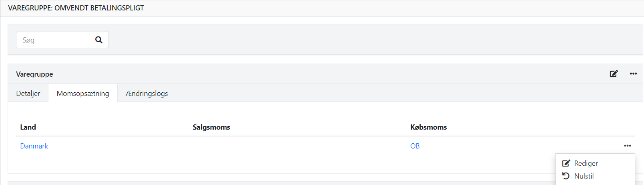Open the Danmark row's three-dot menu
This screenshot has height=185, width=644.
(627, 146)
